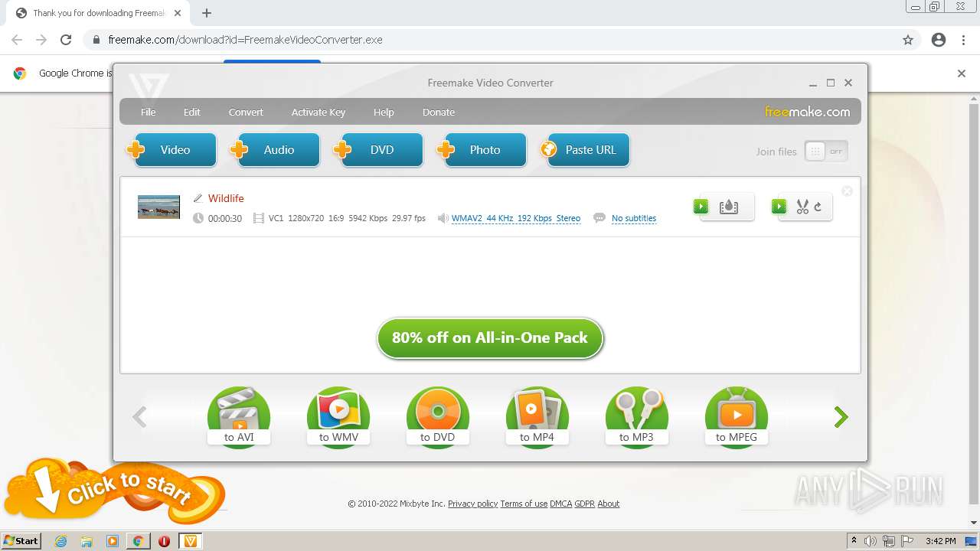Dismiss the Google Chrome notification bar
980x551 pixels.
[x=962, y=73]
